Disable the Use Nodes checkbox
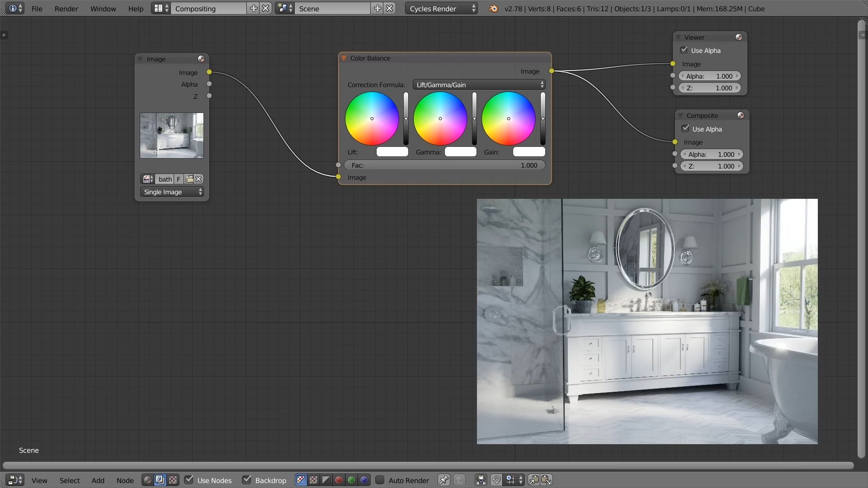 [189, 480]
